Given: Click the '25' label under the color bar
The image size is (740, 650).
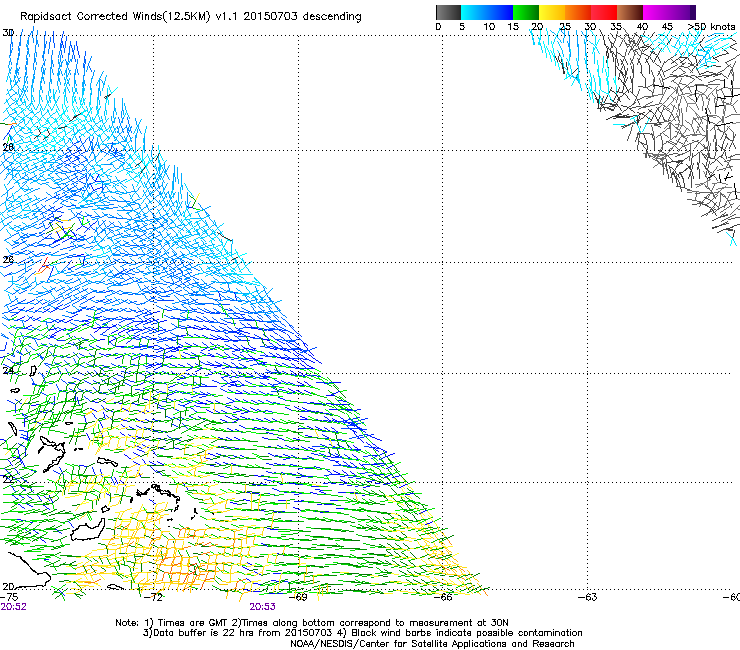Looking at the screenshot, I should pos(565,27).
